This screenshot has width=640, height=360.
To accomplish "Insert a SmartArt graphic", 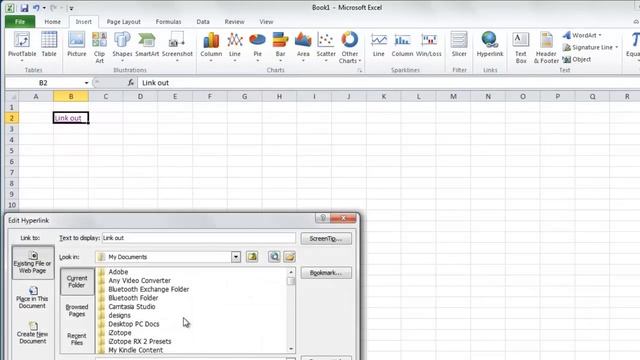I will [147, 45].
